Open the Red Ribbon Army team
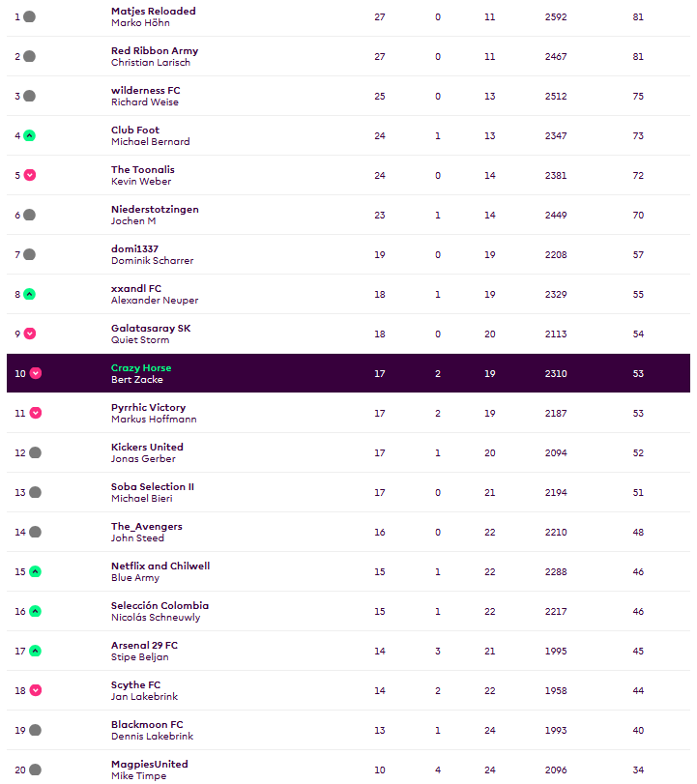Screen dimensions: 697x784 tap(155, 51)
